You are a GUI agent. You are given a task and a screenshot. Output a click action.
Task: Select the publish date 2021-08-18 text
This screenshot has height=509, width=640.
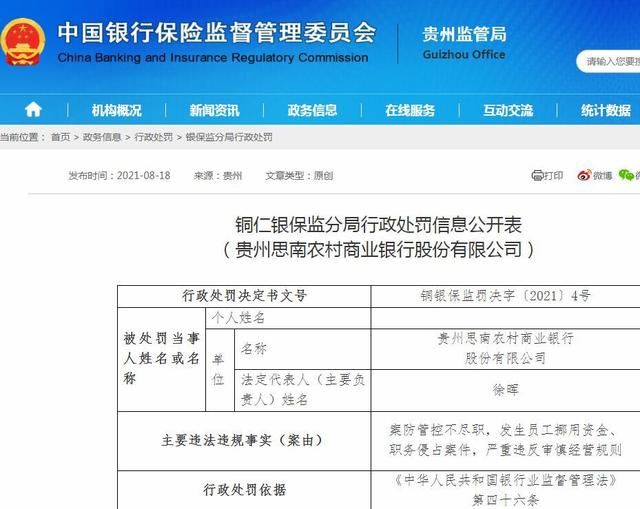tap(143, 176)
